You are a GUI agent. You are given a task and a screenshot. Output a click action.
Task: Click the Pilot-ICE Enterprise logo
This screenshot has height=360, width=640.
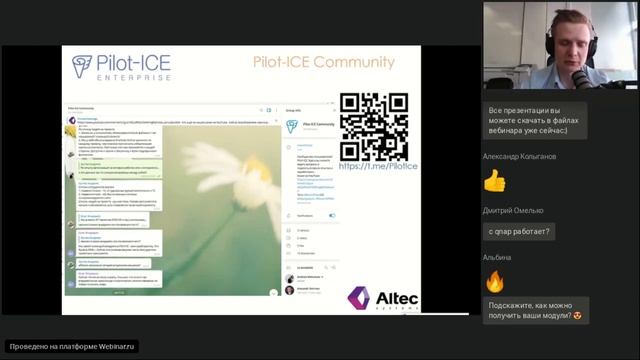(122, 68)
